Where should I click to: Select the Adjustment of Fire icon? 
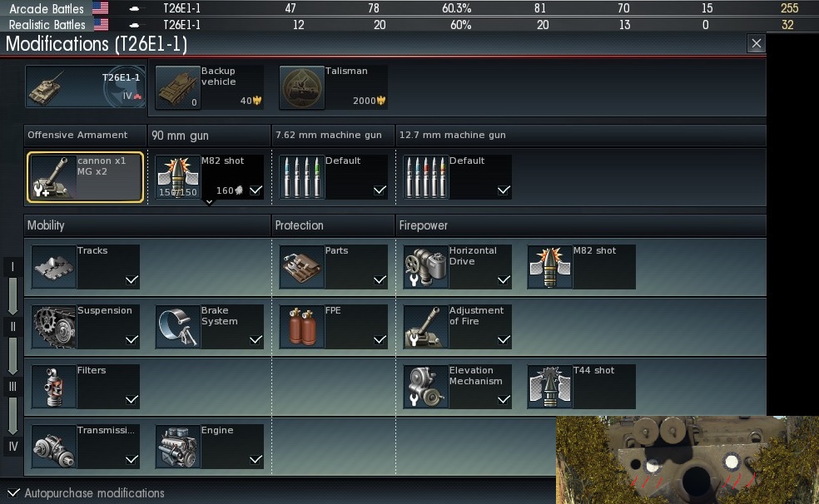click(x=425, y=327)
